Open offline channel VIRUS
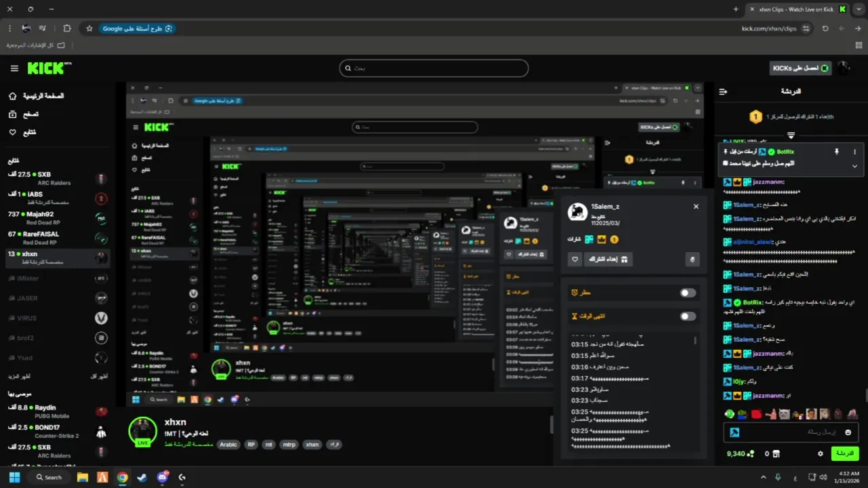 [x=57, y=318]
